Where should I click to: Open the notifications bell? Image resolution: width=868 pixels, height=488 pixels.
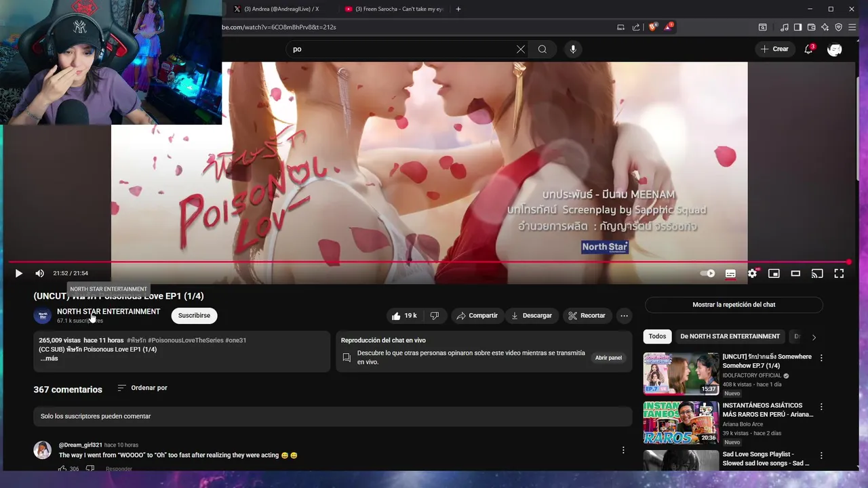pyautogui.click(x=808, y=49)
